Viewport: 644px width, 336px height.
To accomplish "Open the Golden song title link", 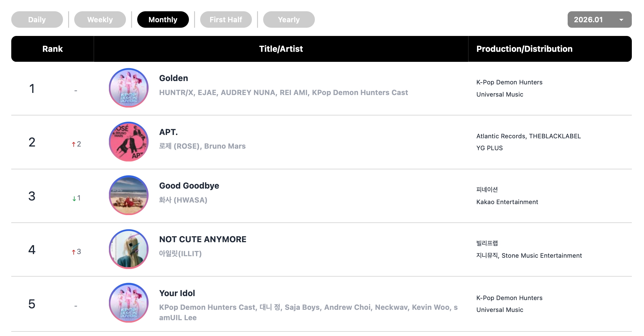I will click(x=174, y=78).
